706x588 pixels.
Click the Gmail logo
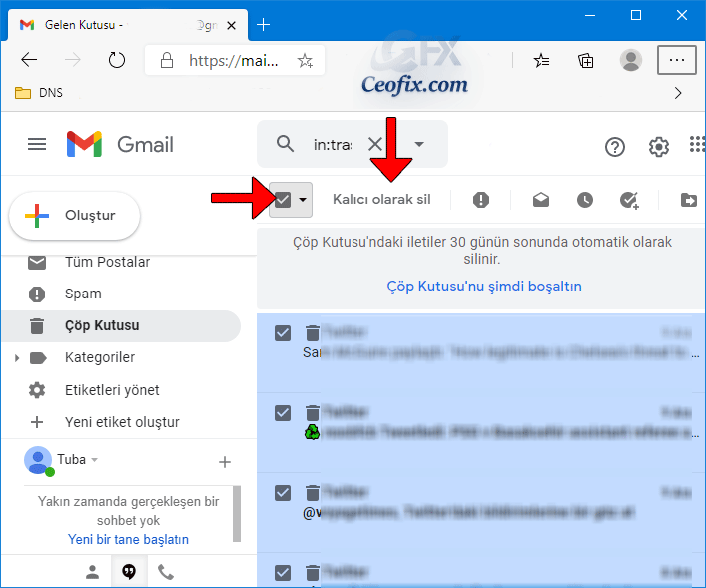[x=120, y=144]
